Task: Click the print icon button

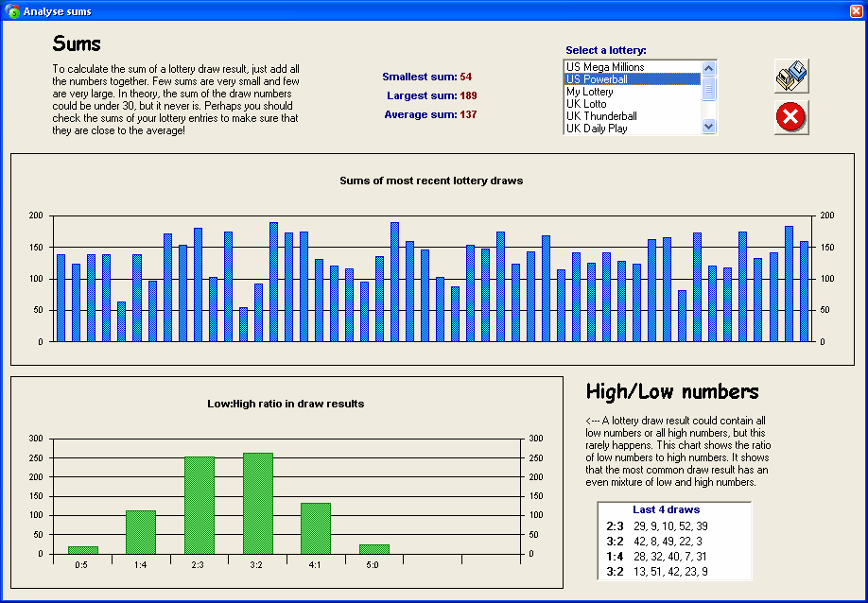Action: (x=791, y=77)
